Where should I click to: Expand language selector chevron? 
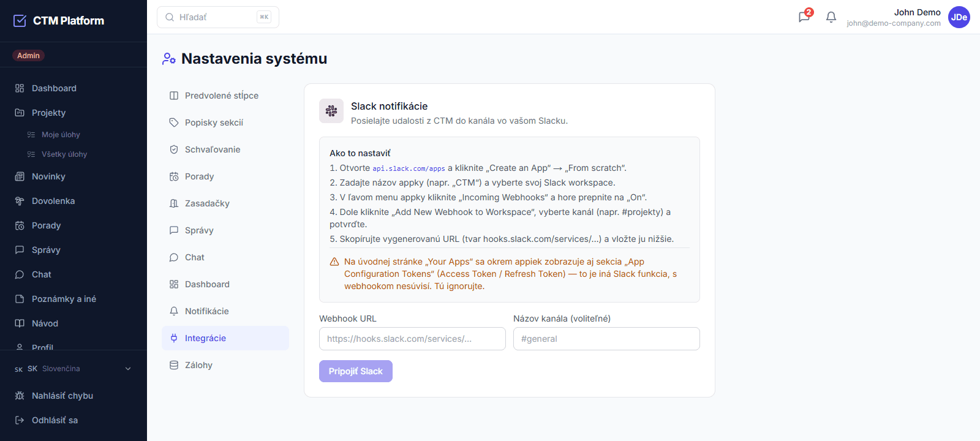tap(128, 369)
